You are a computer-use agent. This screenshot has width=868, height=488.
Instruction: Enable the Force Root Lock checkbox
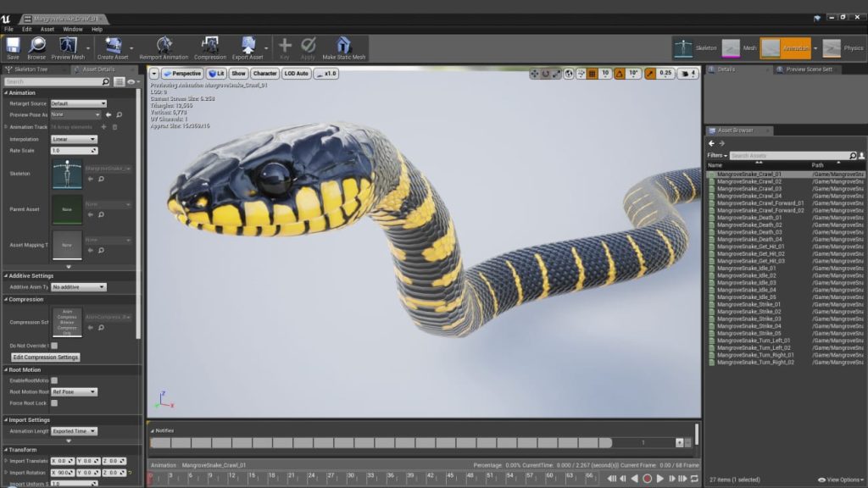coord(53,402)
